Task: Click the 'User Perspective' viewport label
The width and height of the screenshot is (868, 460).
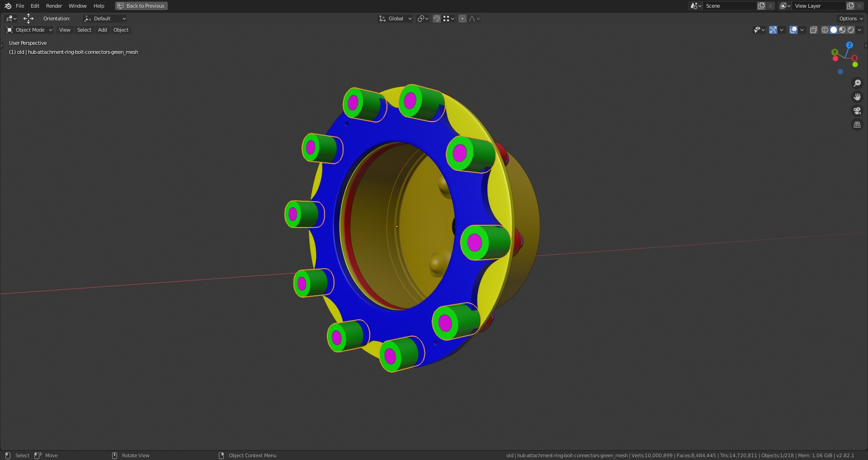Action: coord(28,43)
